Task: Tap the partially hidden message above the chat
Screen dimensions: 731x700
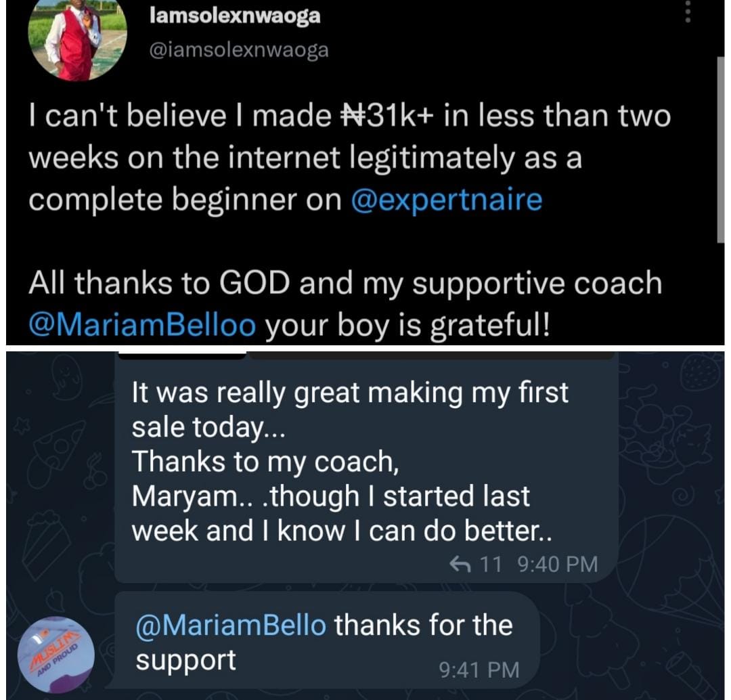Action: [x=433, y=354]
